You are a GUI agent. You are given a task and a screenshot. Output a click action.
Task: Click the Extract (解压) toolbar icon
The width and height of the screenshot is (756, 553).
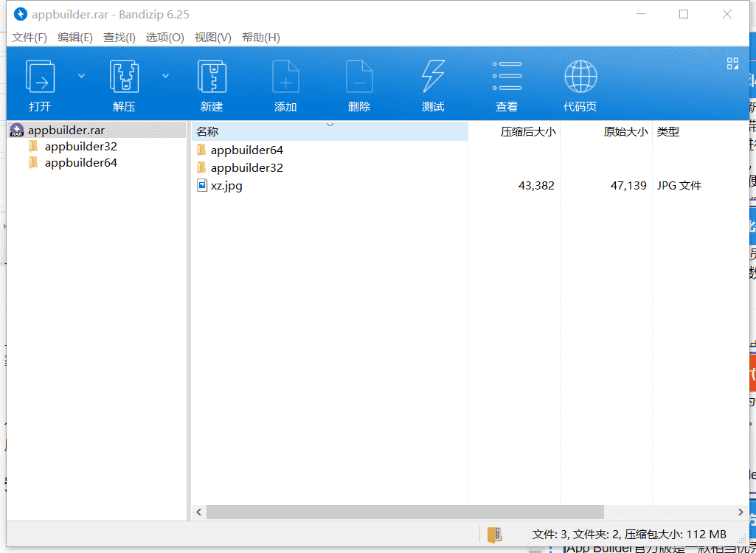pyautogui.click(x=124, y=77)
